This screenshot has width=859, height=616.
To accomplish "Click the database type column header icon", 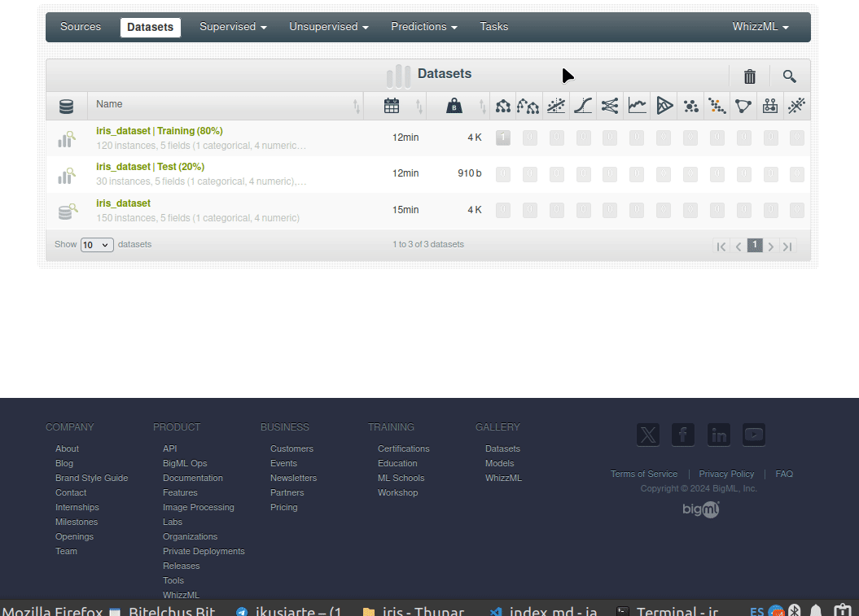I will coord(67,106).
